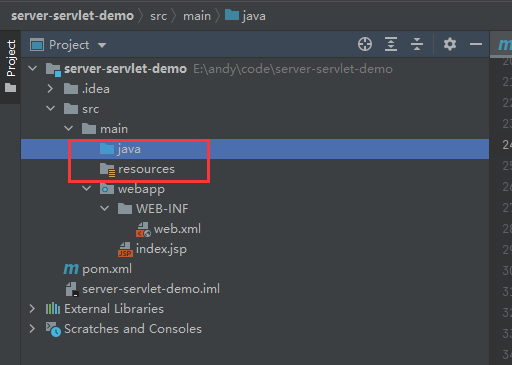The height and width of the screenshot is (365, 512).
Task: Click editor gutter line number 24
Action: (507, 145)
